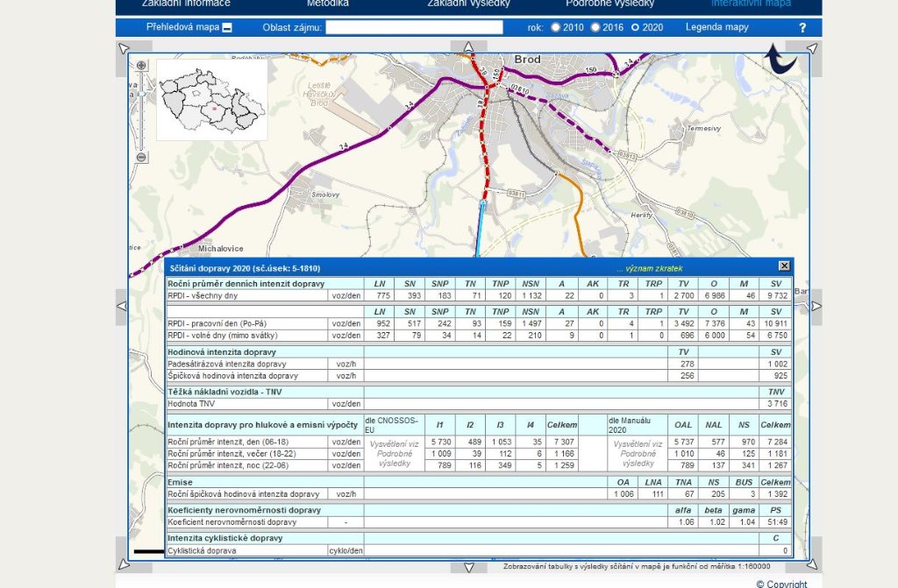Open the Metodika tab
The height and width of the screenshot is (588, 898).
coord(327,4)
